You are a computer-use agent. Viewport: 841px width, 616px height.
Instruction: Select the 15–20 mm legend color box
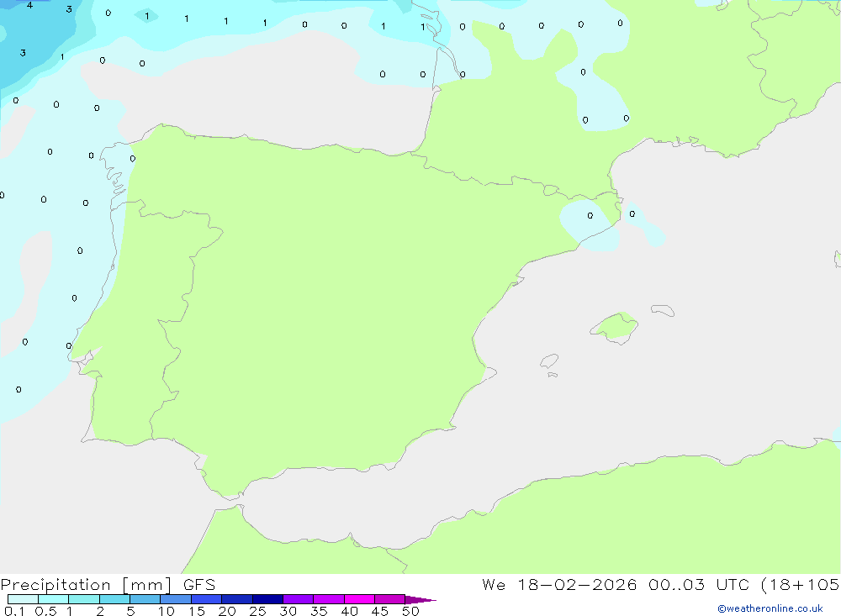point(207,599)
